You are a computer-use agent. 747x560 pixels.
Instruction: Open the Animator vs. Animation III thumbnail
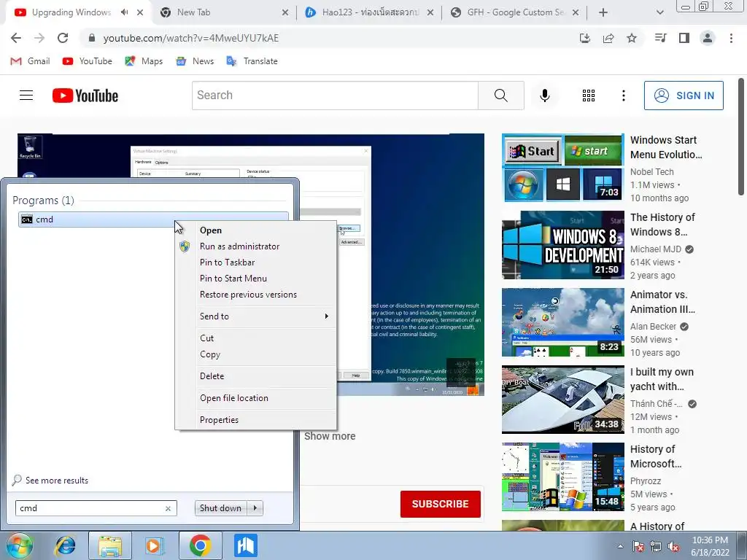coord(562,322)
